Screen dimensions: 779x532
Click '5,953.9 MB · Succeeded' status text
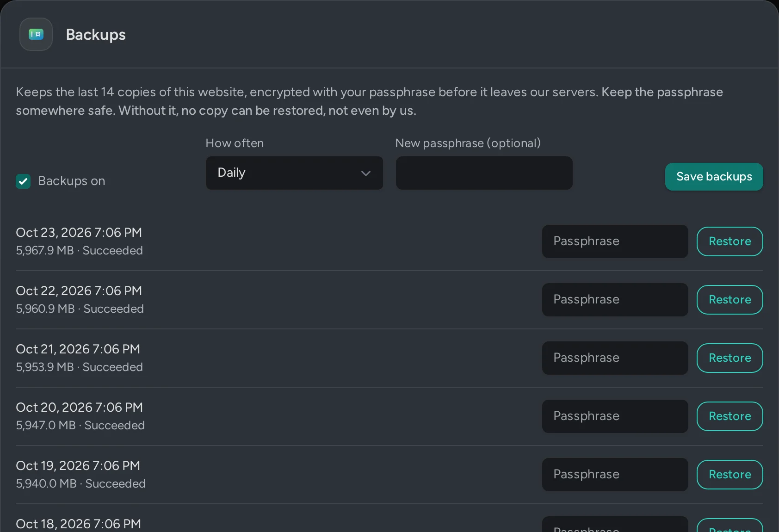pyautogui.click(x=80, y=367)
